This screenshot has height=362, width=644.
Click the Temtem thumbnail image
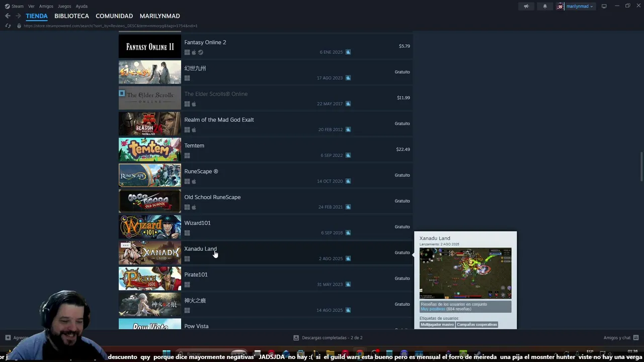150,150
